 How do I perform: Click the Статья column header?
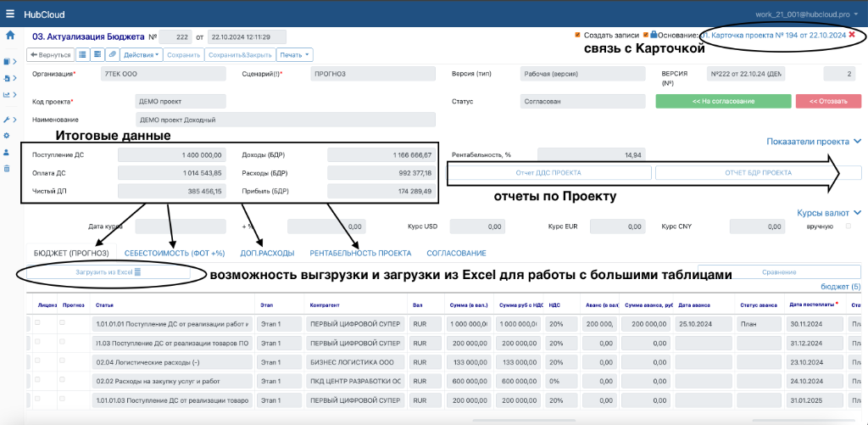click(104, 305)
